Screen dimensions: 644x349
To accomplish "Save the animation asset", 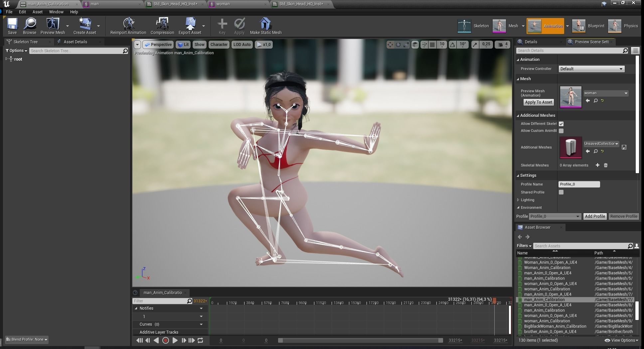I will (12, 26).
